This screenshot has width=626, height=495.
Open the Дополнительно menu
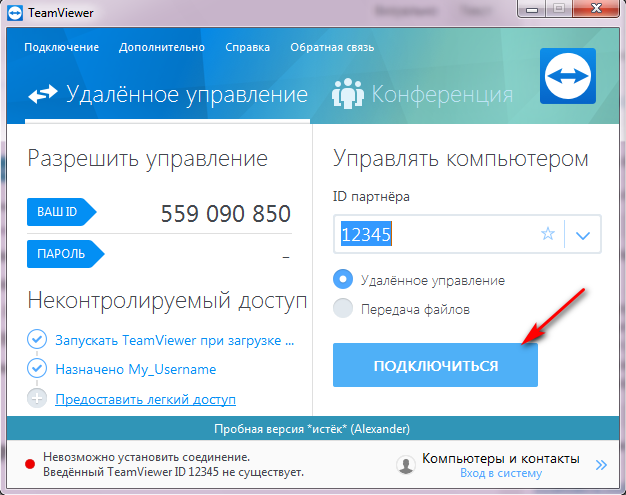[x=162, y=48]
